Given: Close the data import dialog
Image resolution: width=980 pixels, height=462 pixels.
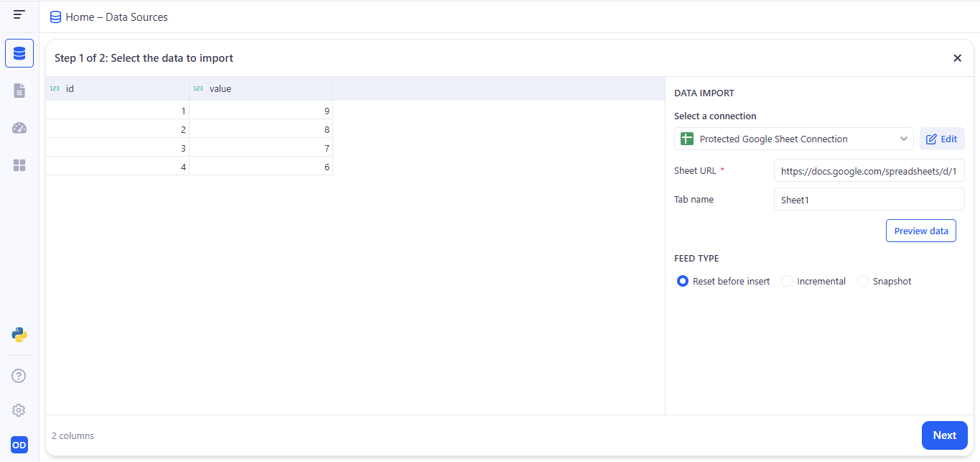Looking at the screenshot, I should (957, 58).
